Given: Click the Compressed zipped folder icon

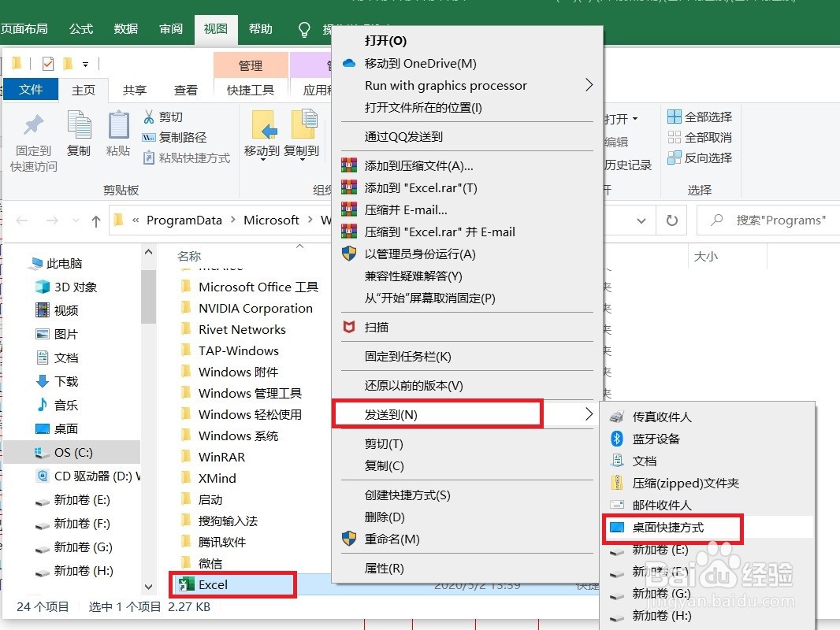Looking at the screenshot, I should click(x=617, y=483).
